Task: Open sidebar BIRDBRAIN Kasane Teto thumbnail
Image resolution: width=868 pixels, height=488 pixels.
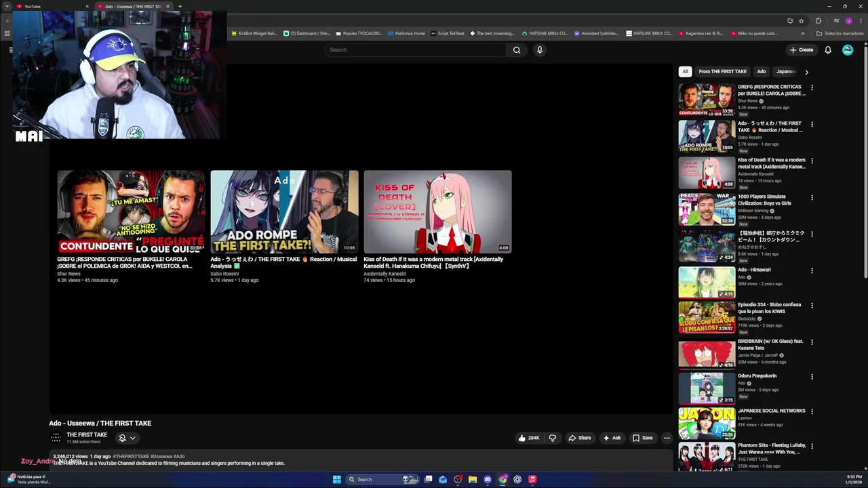Action: 707,353
